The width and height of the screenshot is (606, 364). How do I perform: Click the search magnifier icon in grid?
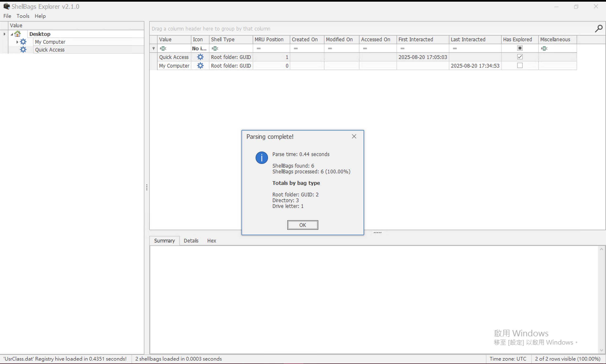point(598,29)
